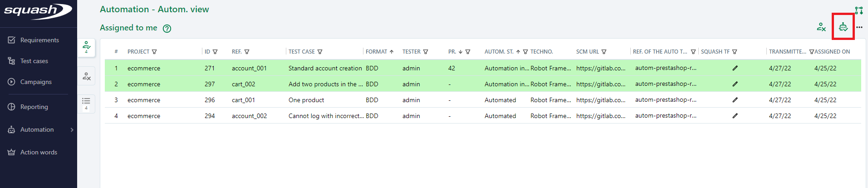This screenshot has height=188, width=868.
Task: Click the automate robot icon in the toolbar
Action: pos(843,27)
